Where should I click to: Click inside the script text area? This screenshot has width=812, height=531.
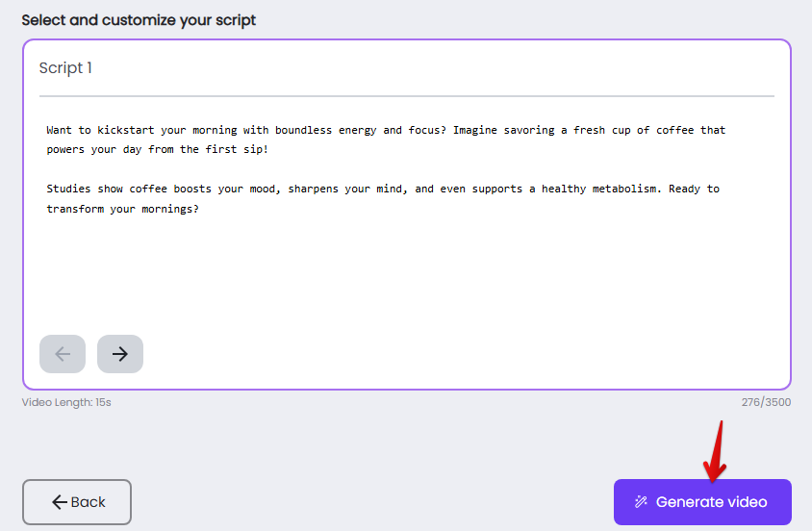407,217
